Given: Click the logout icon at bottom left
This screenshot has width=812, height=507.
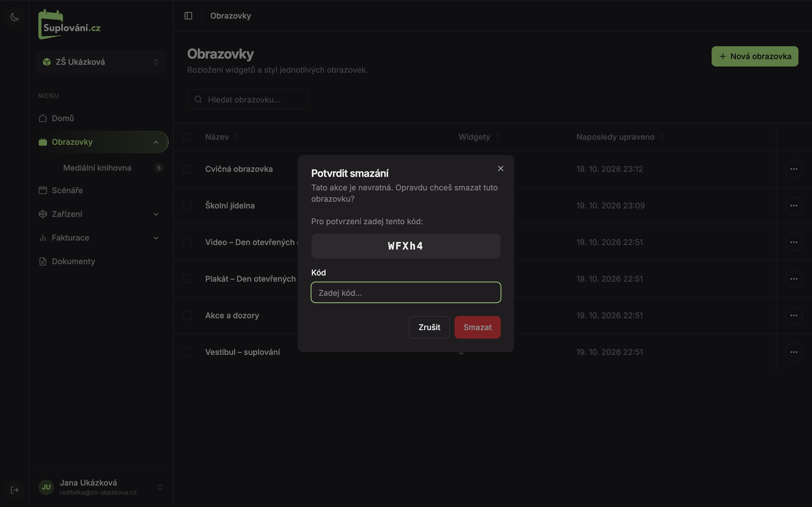Looking at the screenshot, I should pyautogui.click(x=14, y=490).
